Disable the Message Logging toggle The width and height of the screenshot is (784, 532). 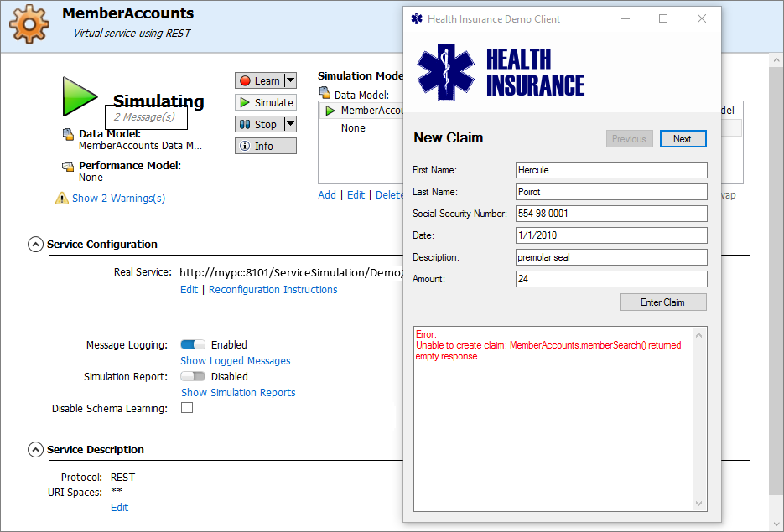tap(193, 344)
